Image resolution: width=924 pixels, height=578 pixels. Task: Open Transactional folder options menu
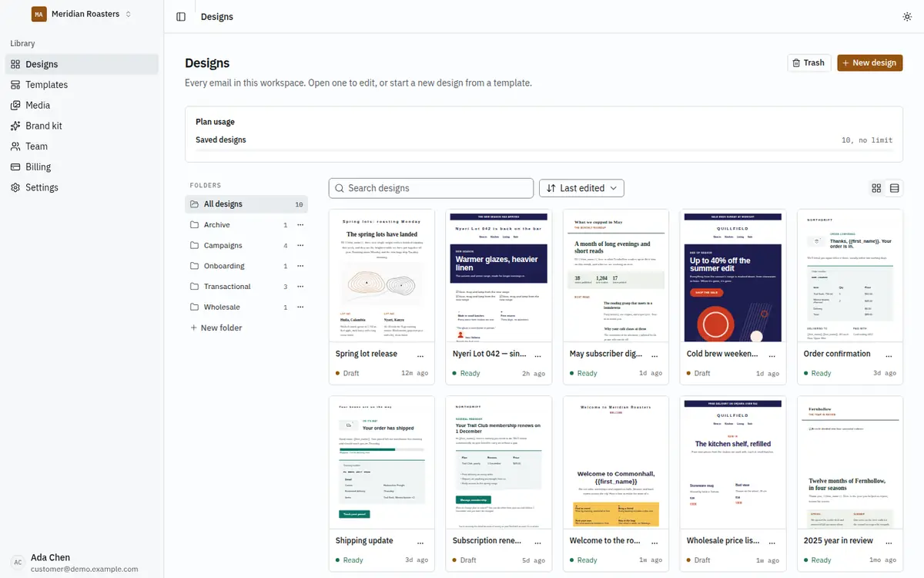coord(300,287)
